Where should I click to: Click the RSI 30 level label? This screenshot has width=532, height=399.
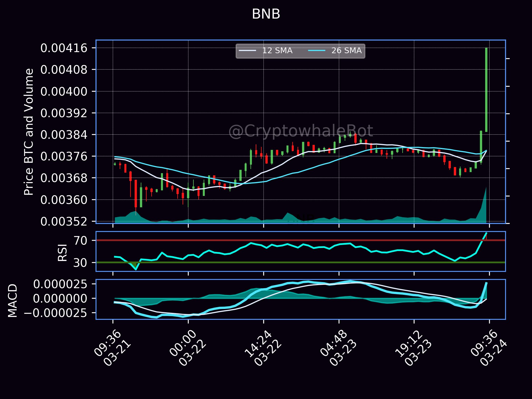pyautogui.click(x=81, y=263)
